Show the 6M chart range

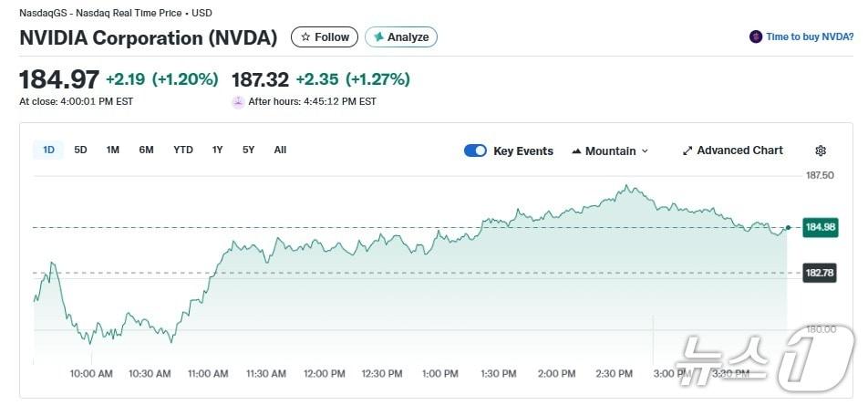point(146,151)
